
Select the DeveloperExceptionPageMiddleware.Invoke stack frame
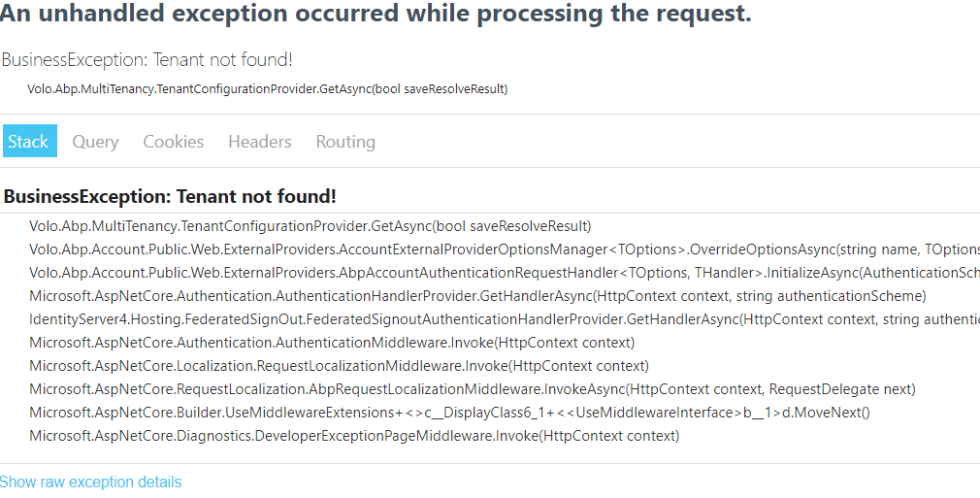(x=354, y=436)
